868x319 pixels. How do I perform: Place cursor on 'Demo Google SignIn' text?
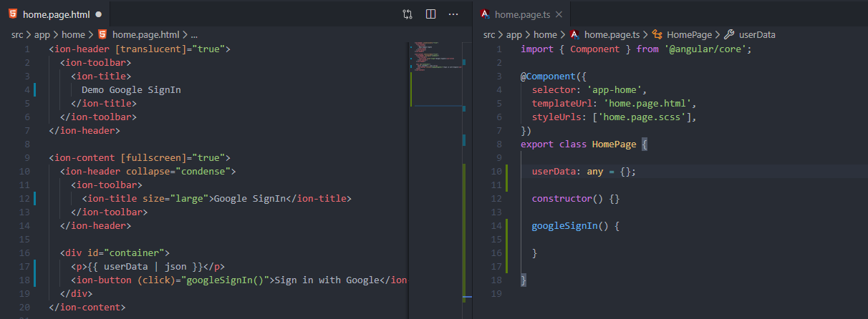(x=131, y=90)
